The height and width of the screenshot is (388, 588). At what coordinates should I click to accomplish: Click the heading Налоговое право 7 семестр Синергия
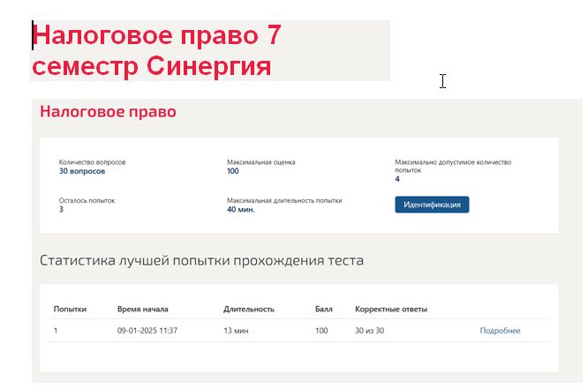point(157,50)
